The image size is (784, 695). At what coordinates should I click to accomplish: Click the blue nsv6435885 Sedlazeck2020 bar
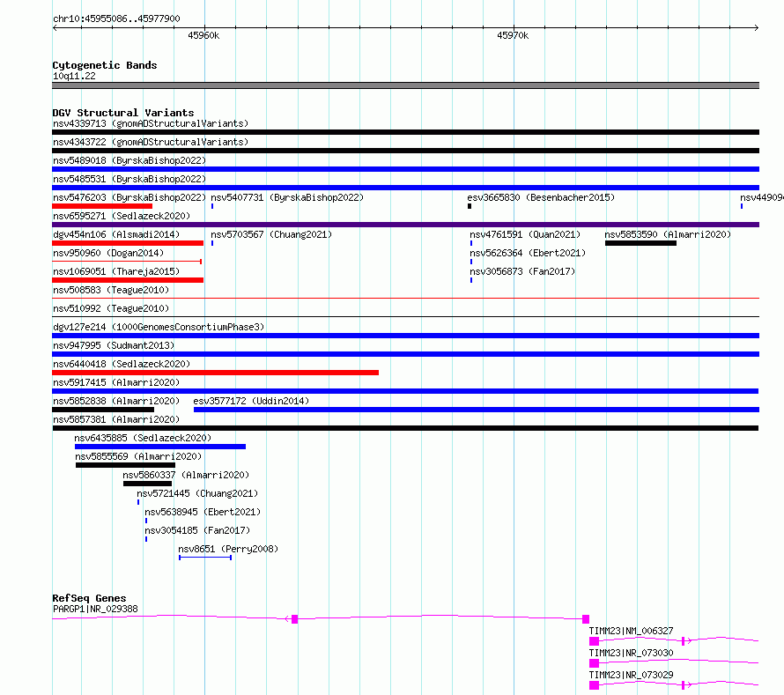point(160,447)
